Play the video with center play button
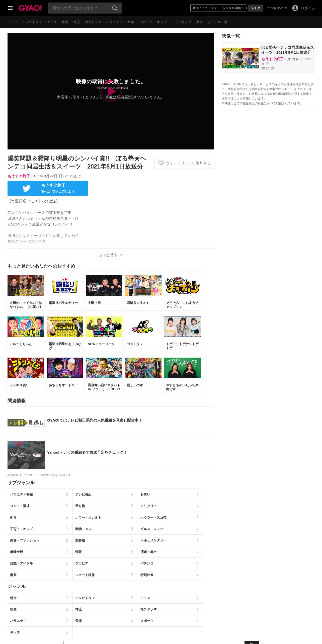322x644 pixels. 111,91
